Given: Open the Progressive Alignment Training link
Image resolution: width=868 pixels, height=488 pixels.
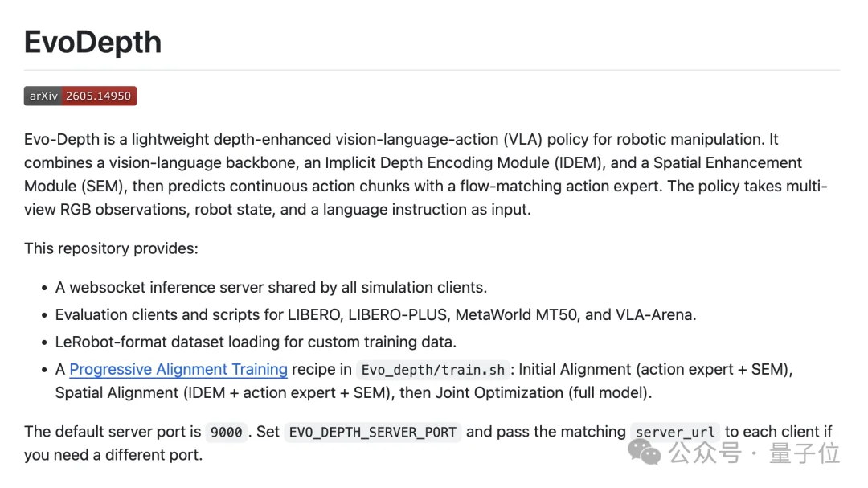Looking at the screenshot, I should pos(178,370).
